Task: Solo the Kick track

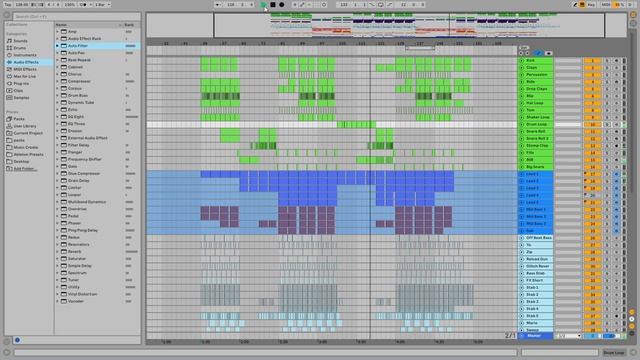Action: pyautogui.click(x=607, y=60)
